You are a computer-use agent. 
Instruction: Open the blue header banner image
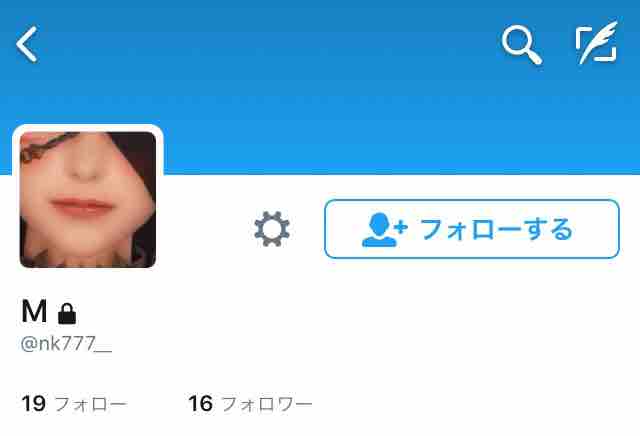[320, 87]
